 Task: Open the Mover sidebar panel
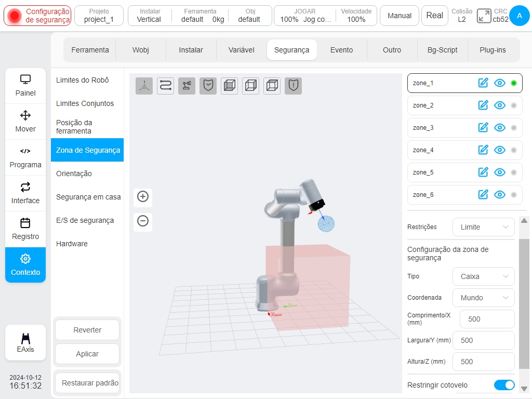pyautogui.click(x=25, y=121)
